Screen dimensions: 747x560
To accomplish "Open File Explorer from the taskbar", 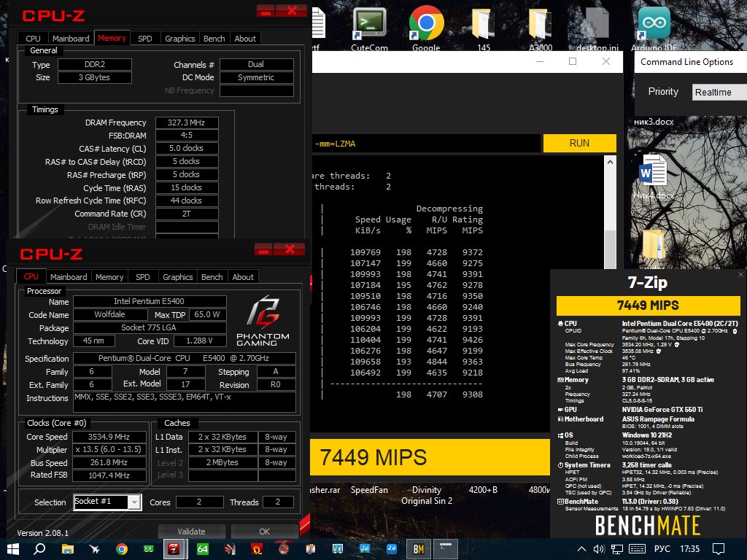I will 68,549.
